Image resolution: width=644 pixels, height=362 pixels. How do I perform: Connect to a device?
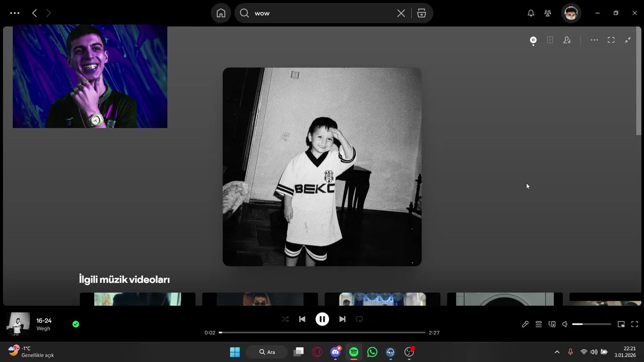click(x=552, y=324)
